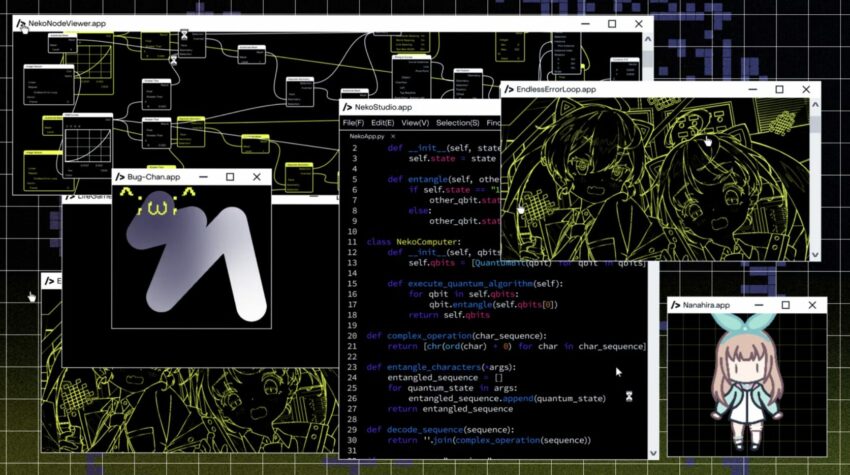Click scroll-down arrow in NekoStudio editor
The width and height of the screenshot is (850, 475).
653,453
